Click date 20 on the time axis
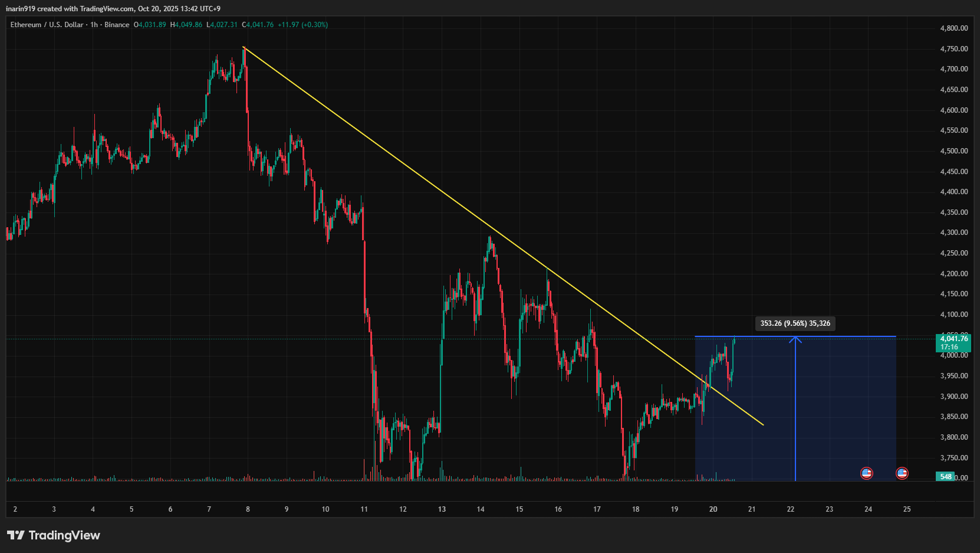This screenshot has height=553, width=980. coord(713,509)
